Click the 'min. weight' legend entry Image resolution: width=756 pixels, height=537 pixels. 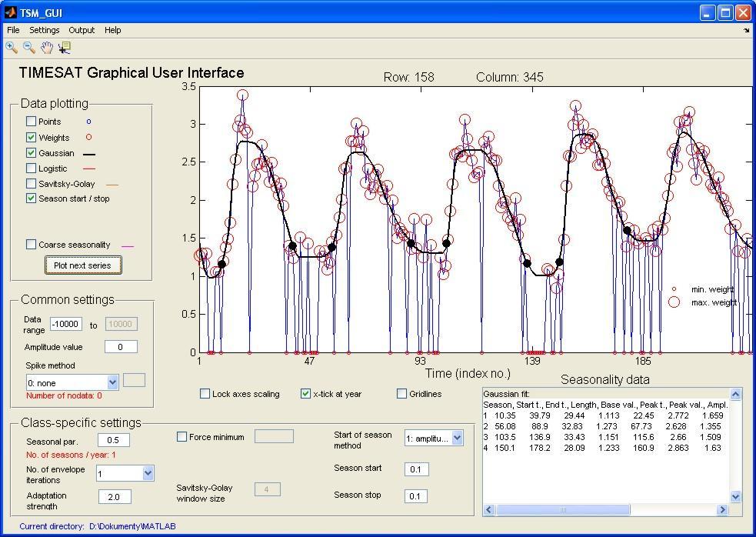pos(712,289)
